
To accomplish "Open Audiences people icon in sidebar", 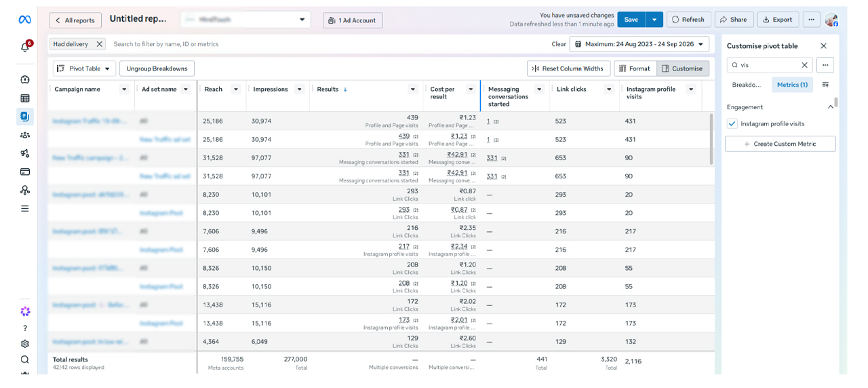I will click(x=25, y=135).
